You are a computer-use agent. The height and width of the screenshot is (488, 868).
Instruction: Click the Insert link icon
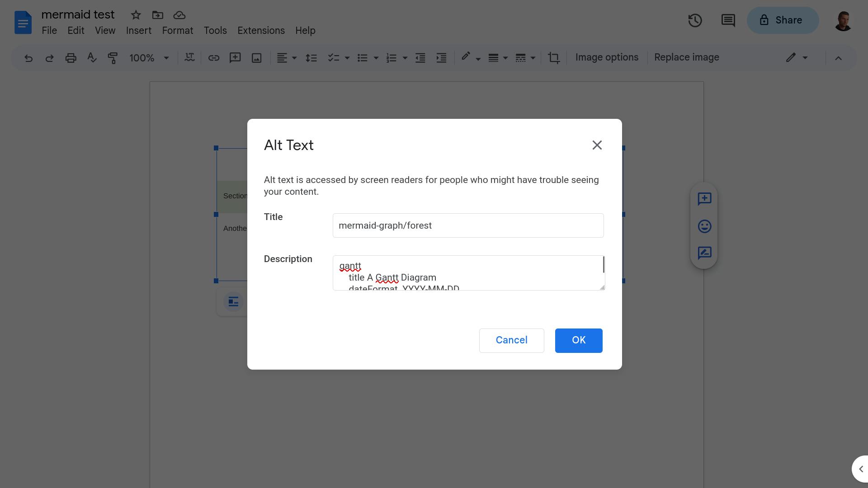(213, 58)
